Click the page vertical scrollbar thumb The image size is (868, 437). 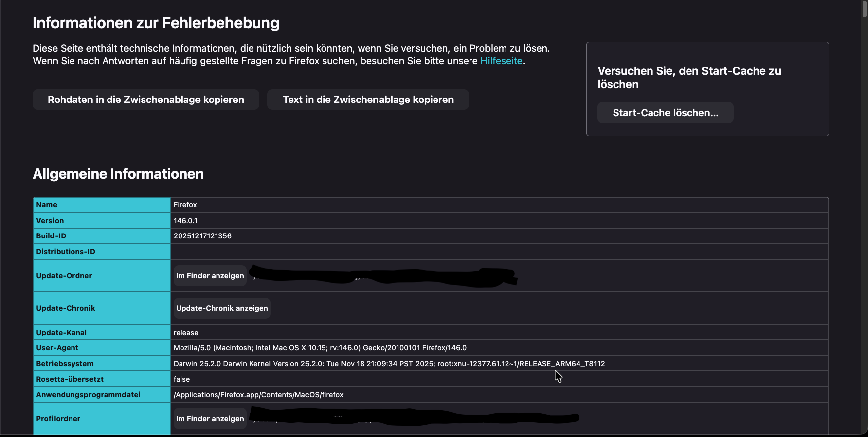tap(865, 9)
